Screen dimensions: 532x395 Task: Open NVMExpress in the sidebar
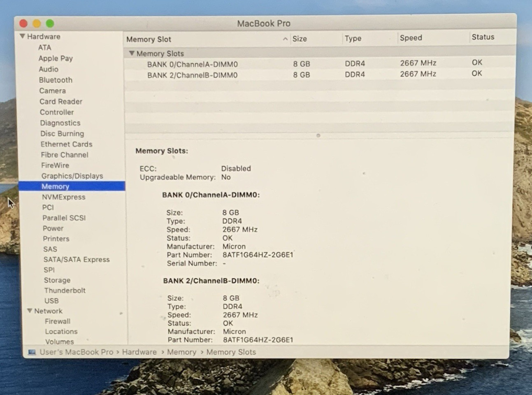coord(64,197)
